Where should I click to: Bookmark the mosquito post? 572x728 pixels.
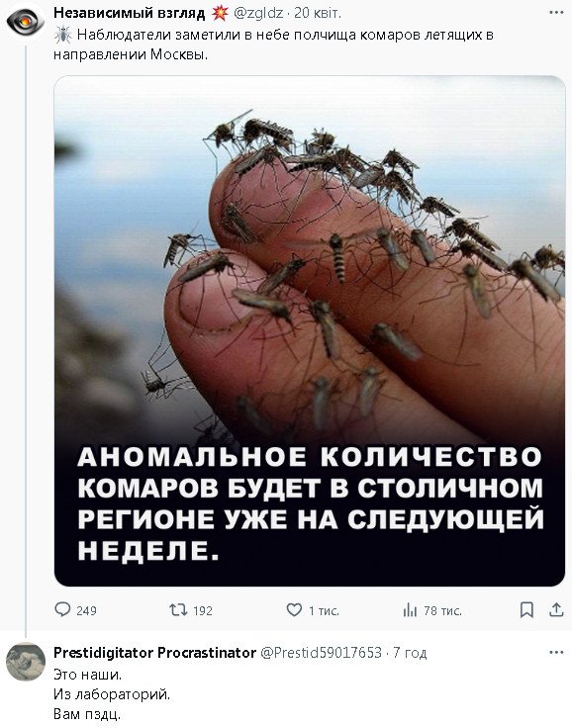[526, 610]
